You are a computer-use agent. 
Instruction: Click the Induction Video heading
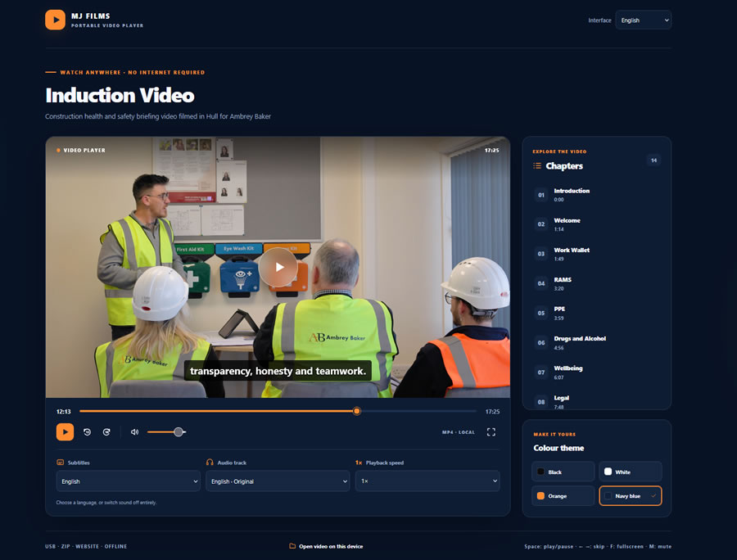coord(120,95)
